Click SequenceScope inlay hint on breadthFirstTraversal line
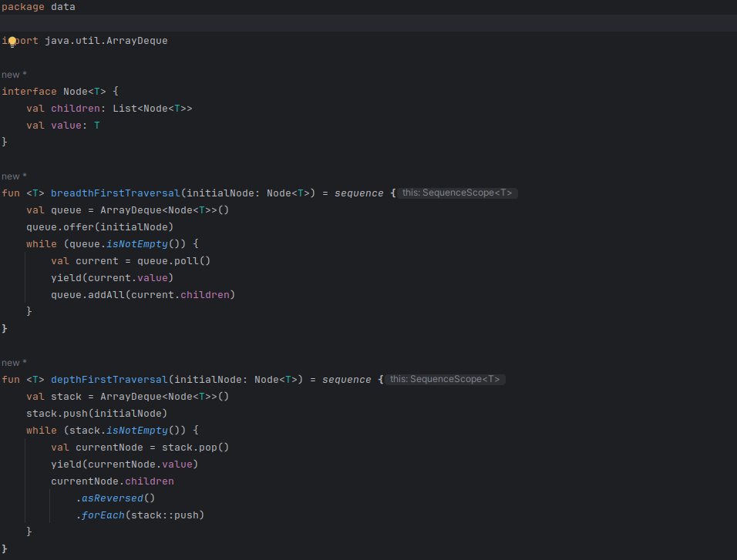 click(x=456, y=193)
